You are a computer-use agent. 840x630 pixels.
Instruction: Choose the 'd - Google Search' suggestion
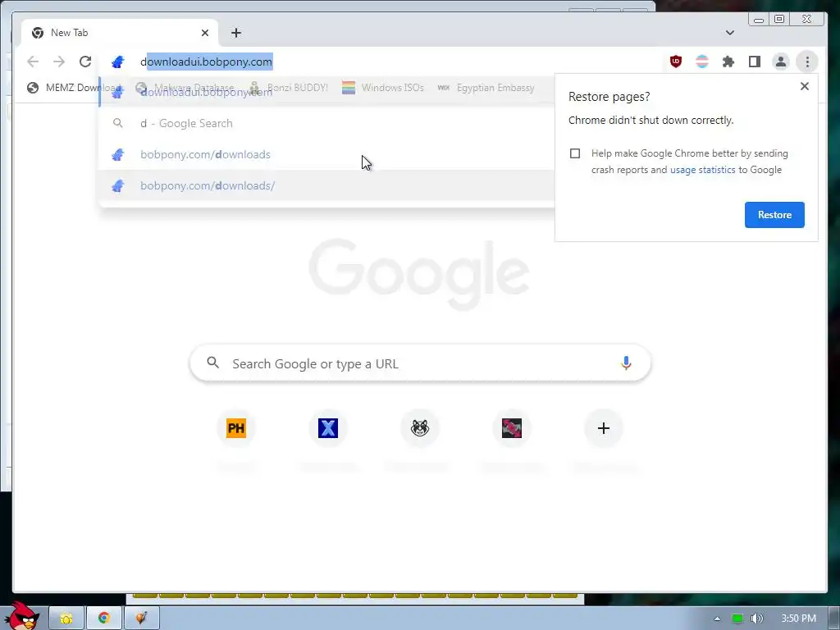(x=326, y=123)
